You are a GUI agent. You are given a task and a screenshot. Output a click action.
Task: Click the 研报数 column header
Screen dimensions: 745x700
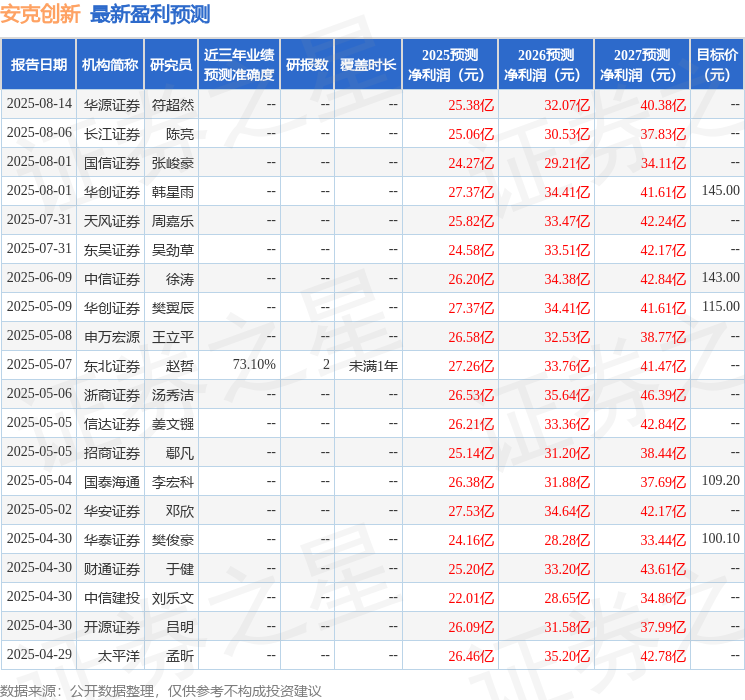[x=307, y=65]
